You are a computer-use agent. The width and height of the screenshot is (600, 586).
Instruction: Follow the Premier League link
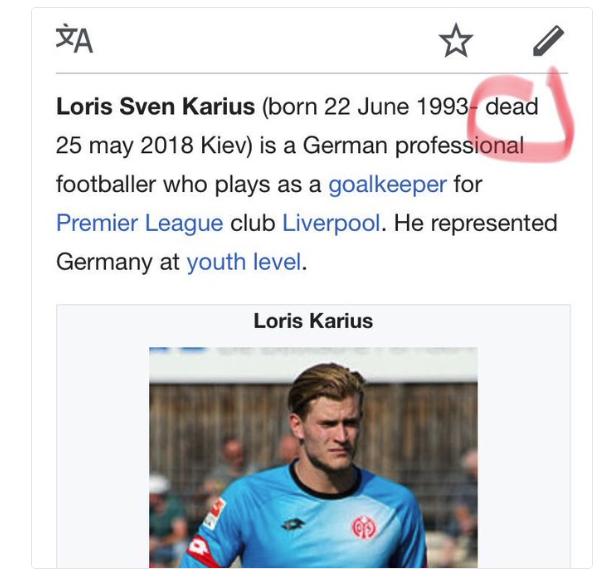[x=138, y=223]
